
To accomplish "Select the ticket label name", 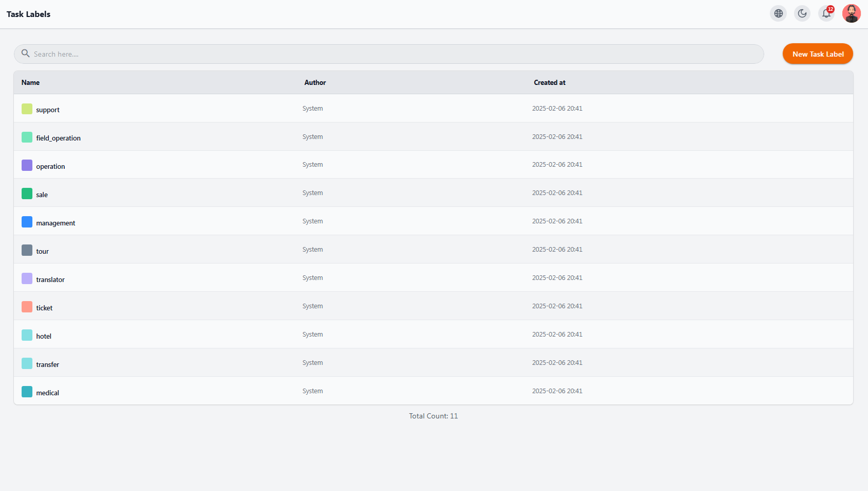I will click(44, 308).
